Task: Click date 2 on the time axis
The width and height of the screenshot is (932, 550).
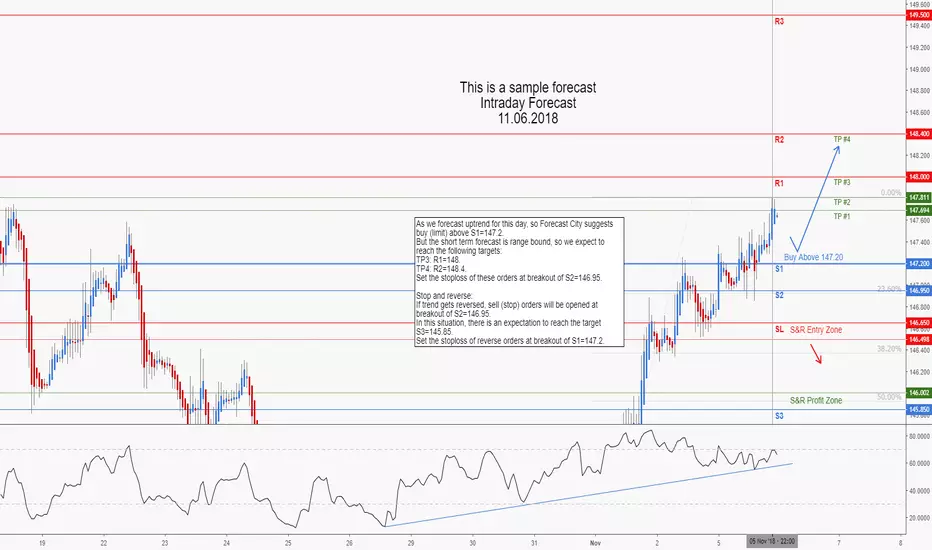Action: pyautogui.click(x=657, y=543)
